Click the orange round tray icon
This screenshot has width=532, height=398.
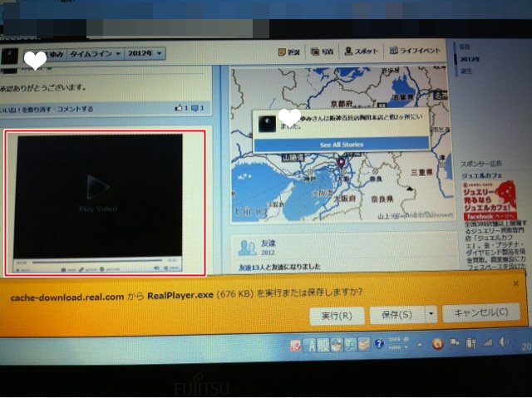[437, 345]
